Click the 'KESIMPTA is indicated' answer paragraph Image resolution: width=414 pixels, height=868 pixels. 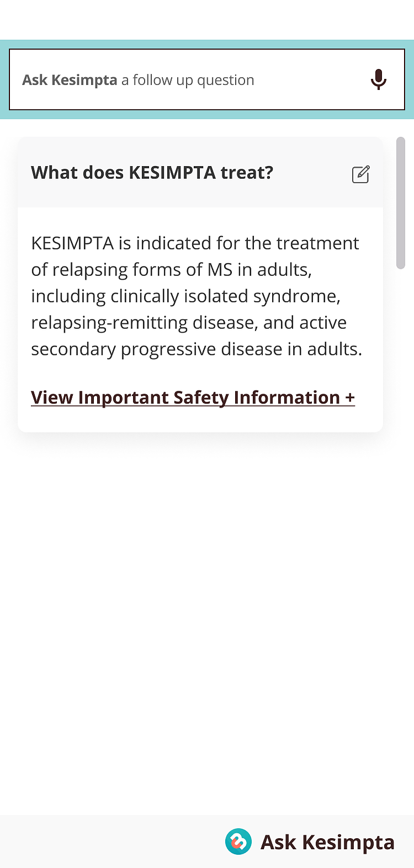pyautogui.click(x=197, y=296)
